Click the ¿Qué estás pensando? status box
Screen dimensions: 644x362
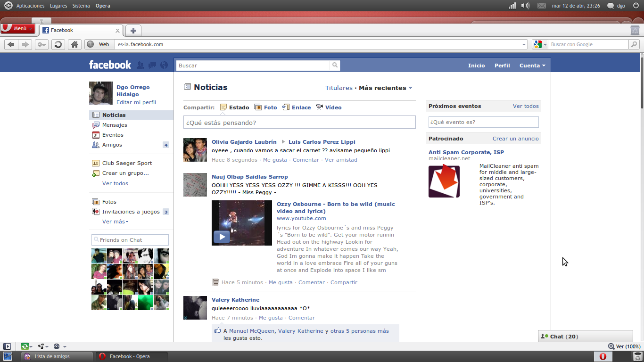[x=299, y=123]
